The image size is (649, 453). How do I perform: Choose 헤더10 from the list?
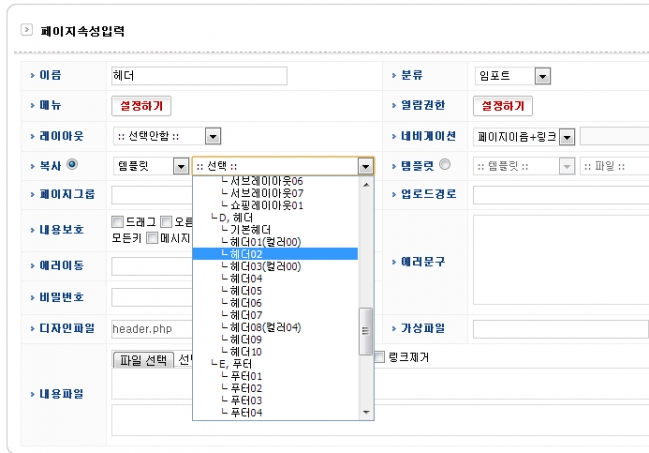point(275,352)
